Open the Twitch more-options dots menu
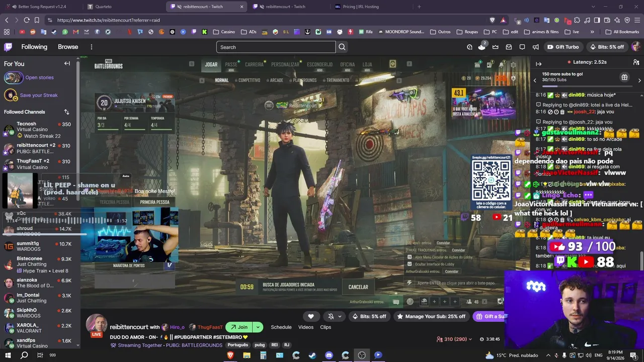Viewport: 644px width, 362px height. click(x=91, y=47)
